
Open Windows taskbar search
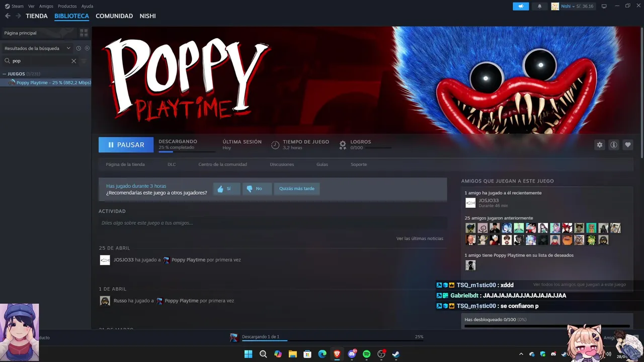pos(263,354)
